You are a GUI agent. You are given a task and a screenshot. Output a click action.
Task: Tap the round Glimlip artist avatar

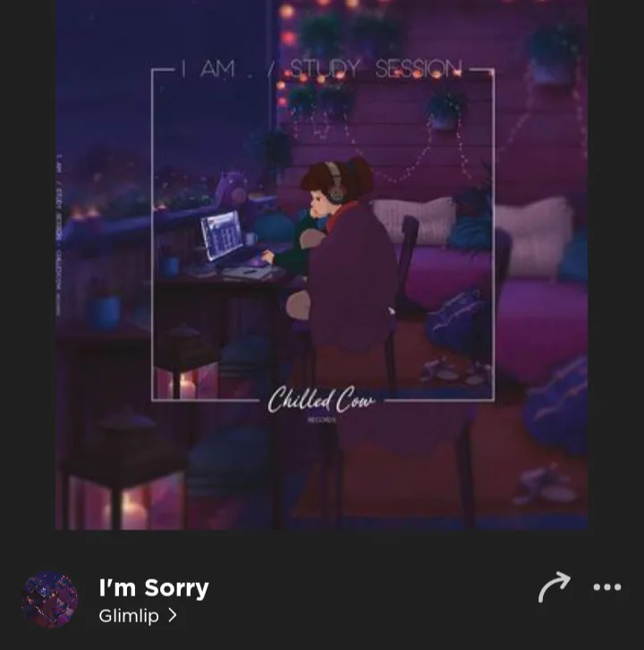pyautogui.click(x=49, y=599)
